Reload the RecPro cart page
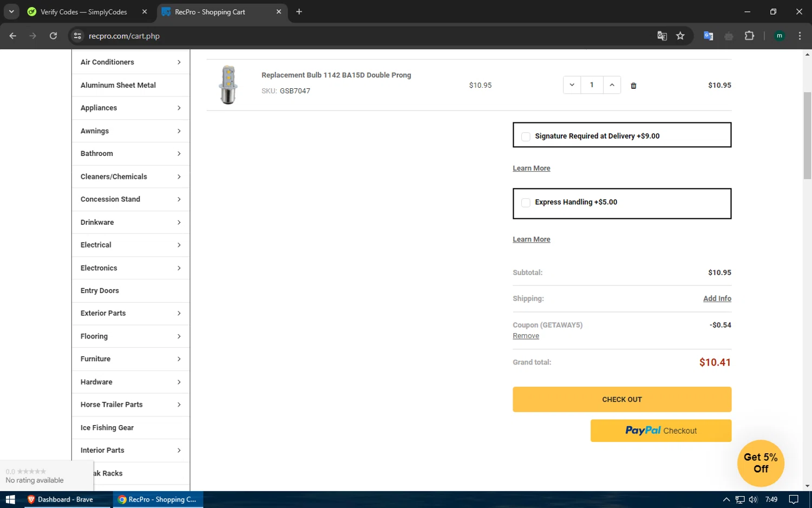Screen dimensions: 812x508 [x=53, y=36]
